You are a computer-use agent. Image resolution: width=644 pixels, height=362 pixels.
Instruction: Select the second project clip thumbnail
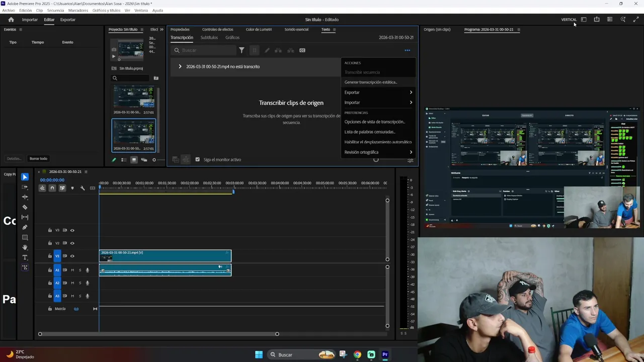133,134
